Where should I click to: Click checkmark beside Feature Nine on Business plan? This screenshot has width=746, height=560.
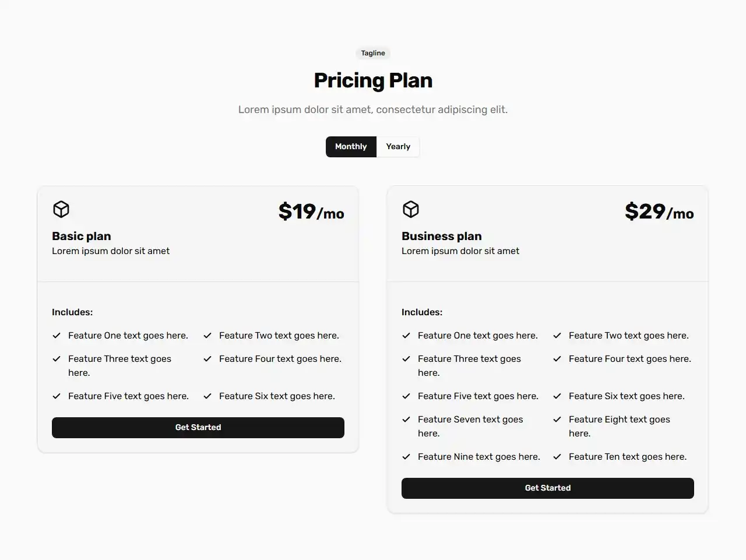pyautogui.click(x=406, y=457)
